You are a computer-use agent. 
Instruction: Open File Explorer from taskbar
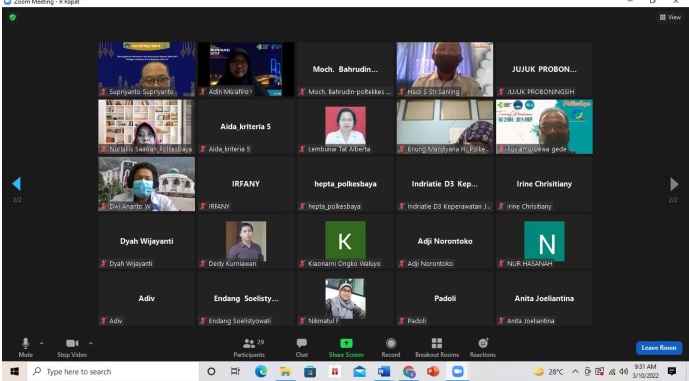285,372
